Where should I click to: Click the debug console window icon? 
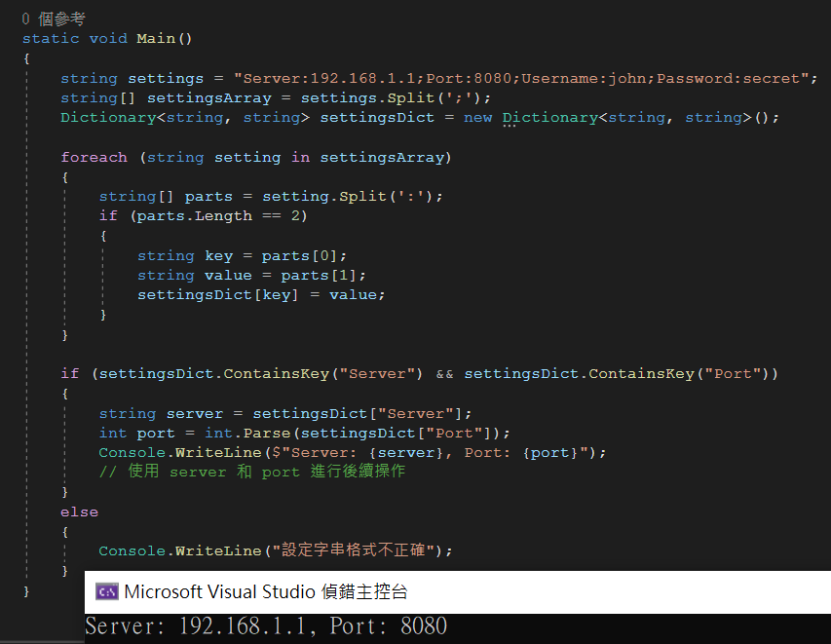pyautogui.click(x=106, y=591)
